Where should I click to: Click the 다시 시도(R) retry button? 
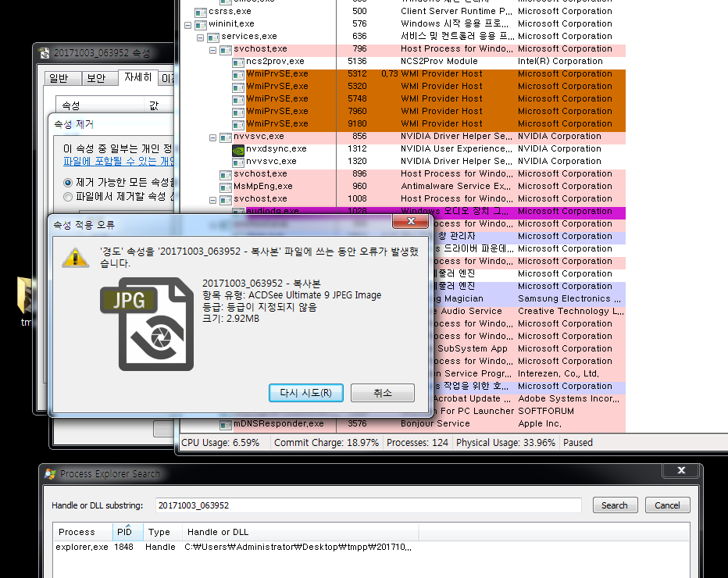[306, 393]
